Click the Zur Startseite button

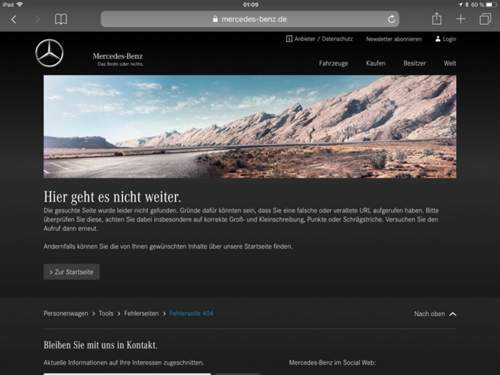(x=71, y=272)
